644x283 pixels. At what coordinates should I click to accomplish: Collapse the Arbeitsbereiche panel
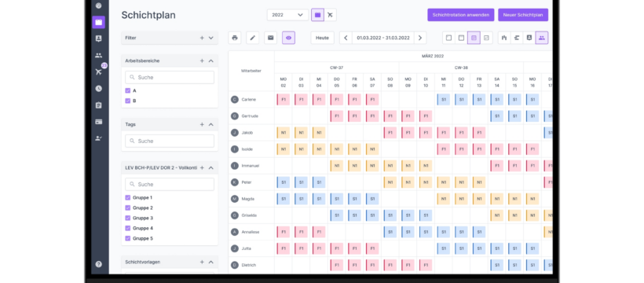tap(211, 61)
